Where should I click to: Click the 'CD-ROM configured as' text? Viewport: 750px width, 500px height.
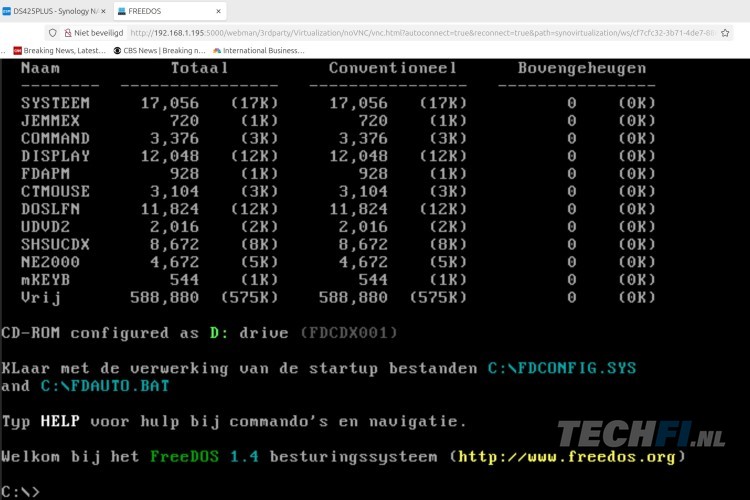100,333
